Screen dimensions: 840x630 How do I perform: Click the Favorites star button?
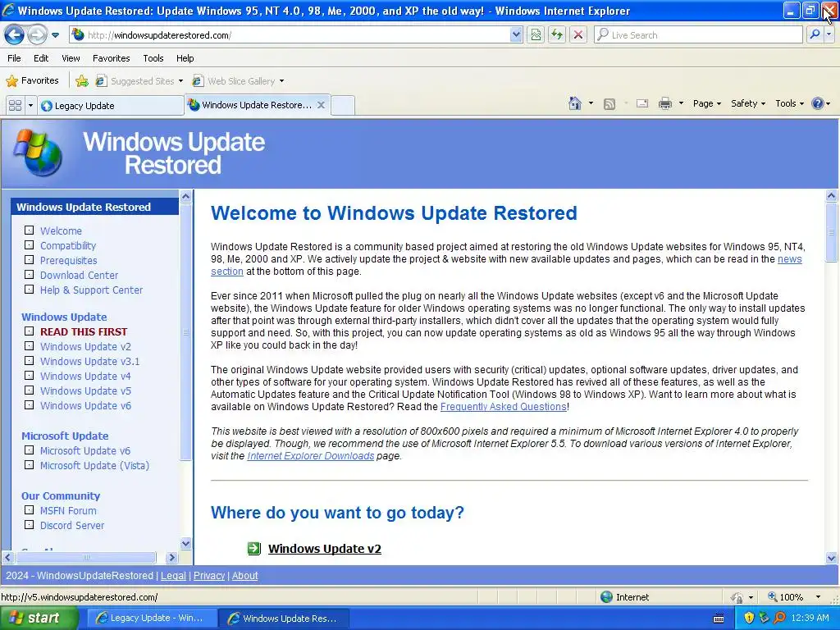32,81
